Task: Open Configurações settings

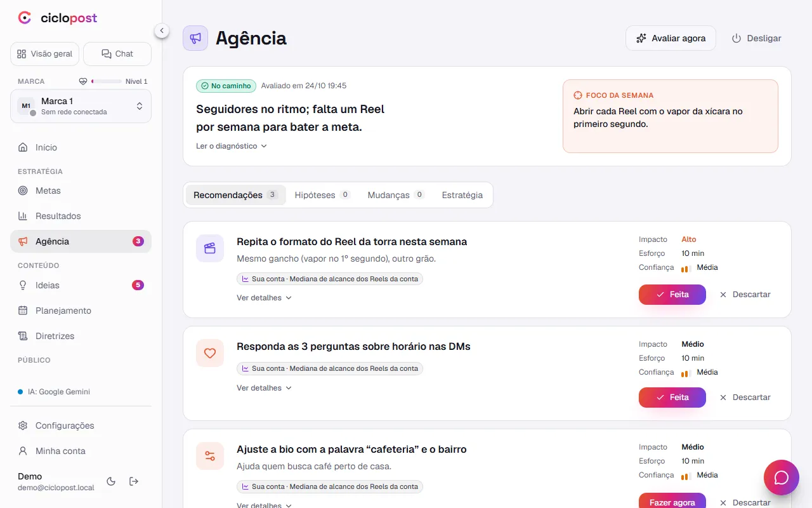Action: pos(81,425)
